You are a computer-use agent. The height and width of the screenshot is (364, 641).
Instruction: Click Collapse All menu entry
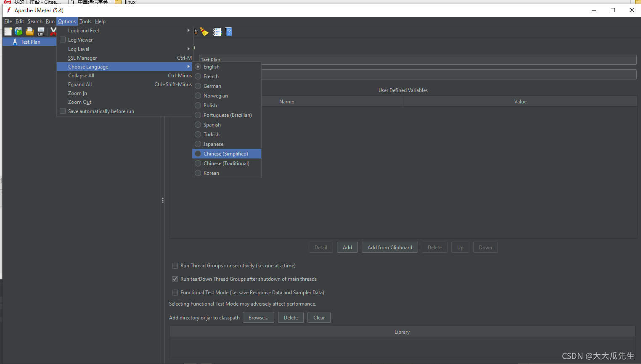124,76
